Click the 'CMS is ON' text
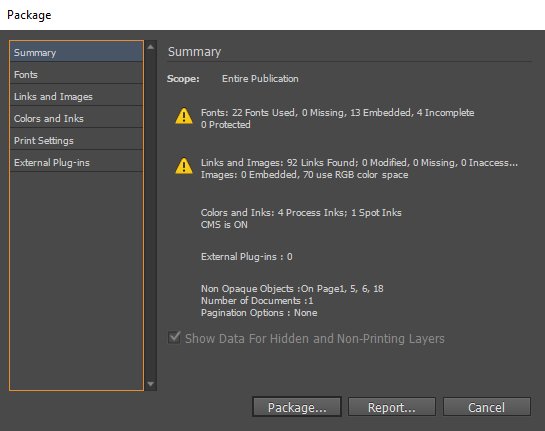This screenshot has width=545, height=431. click(224, 225)
